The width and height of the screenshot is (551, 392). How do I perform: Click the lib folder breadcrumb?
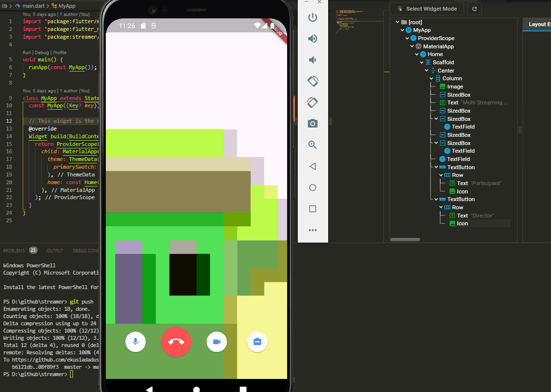pos(4,6)
